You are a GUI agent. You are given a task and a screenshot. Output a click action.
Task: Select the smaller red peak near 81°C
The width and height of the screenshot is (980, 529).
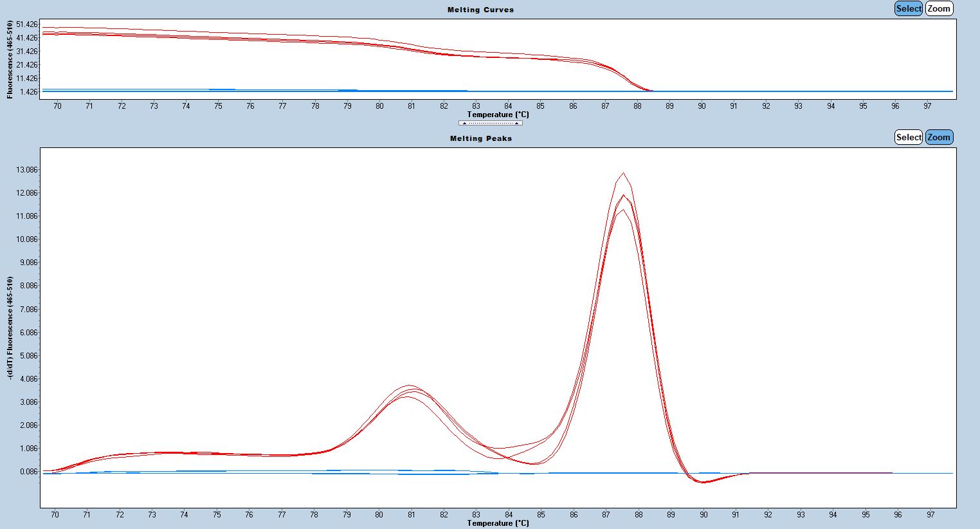coord(410,386)
